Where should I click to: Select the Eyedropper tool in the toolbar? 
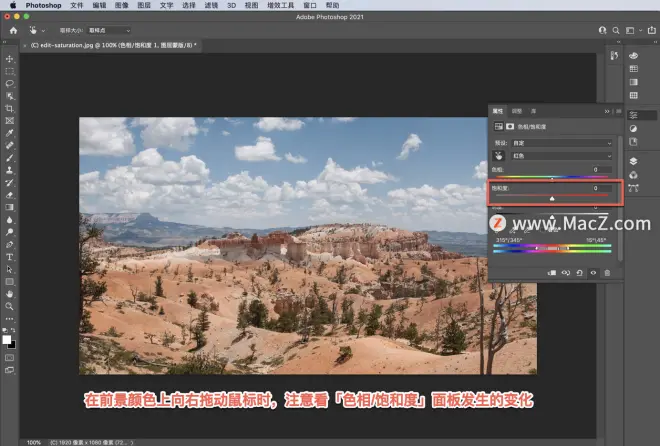(x=9, y=133)
